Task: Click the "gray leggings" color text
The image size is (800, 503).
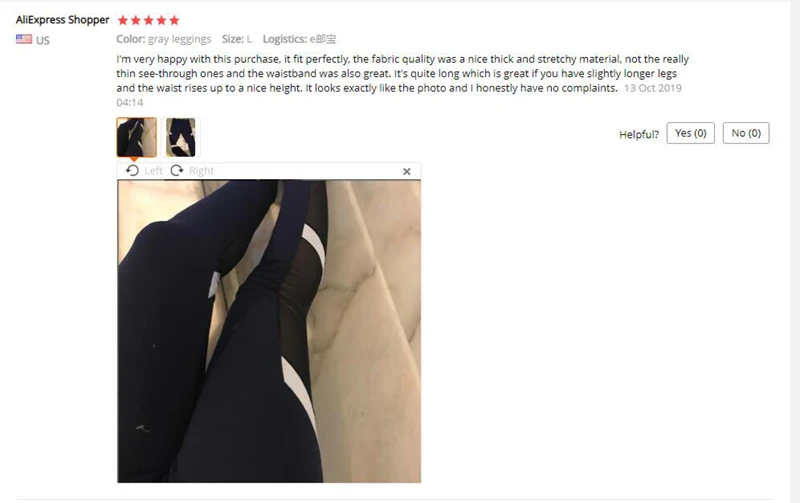Action: (180, 39)
